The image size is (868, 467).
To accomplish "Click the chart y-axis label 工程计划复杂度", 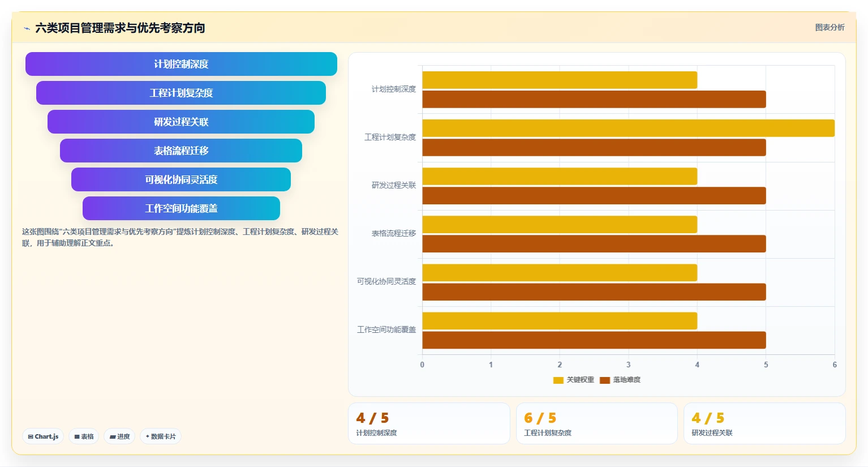I will tap(390, 137).
